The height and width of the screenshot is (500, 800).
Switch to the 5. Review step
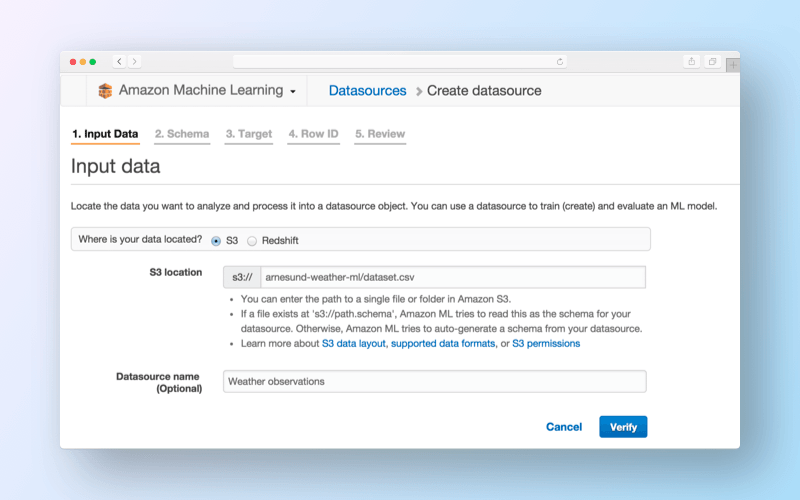tap(380, 134)
